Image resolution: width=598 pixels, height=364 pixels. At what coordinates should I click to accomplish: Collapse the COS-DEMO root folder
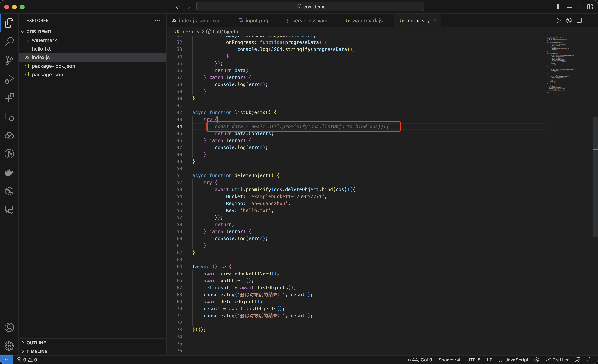(x=39, y=32)
